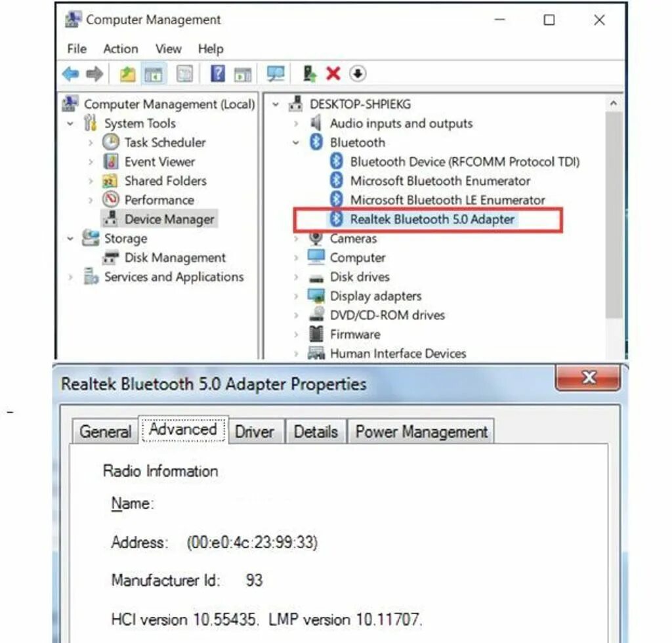Expand the Task Scheduler node

pyautogui.click(x=91, y=142)
